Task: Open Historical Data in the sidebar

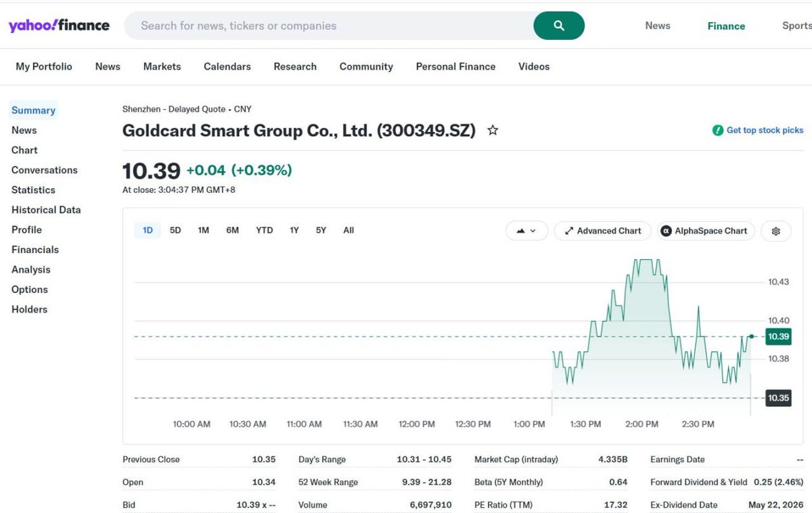Action: pos(46,210)
